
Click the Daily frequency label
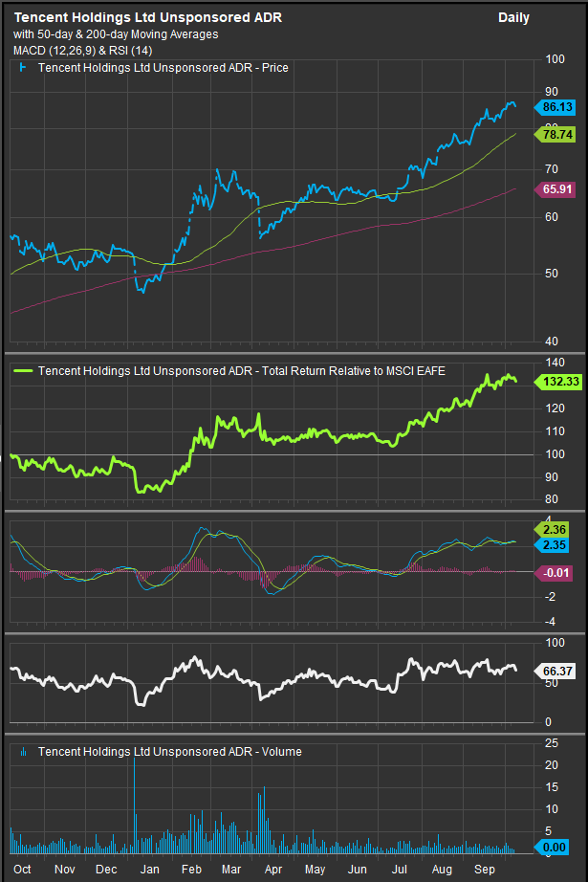coord(513,18)
